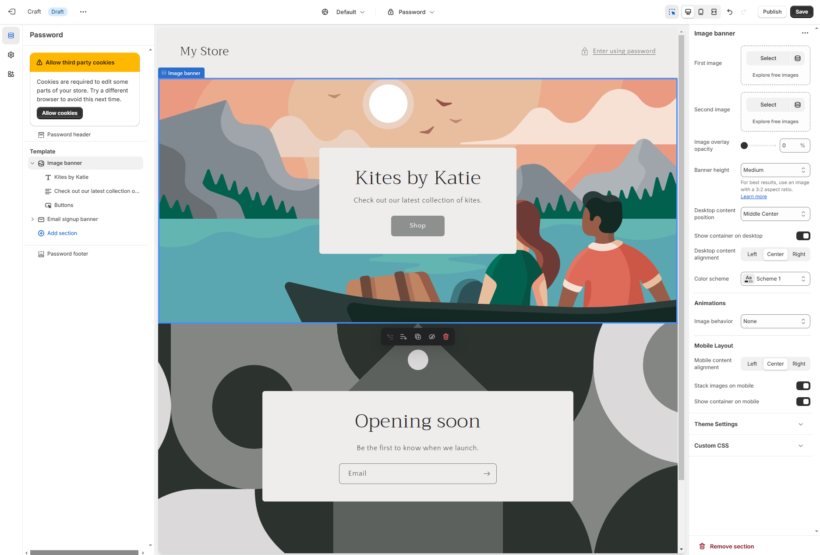Screen dimensions: 820x555
Task: Toggle Show container on mobile
Action: click(x=803, y=402)
